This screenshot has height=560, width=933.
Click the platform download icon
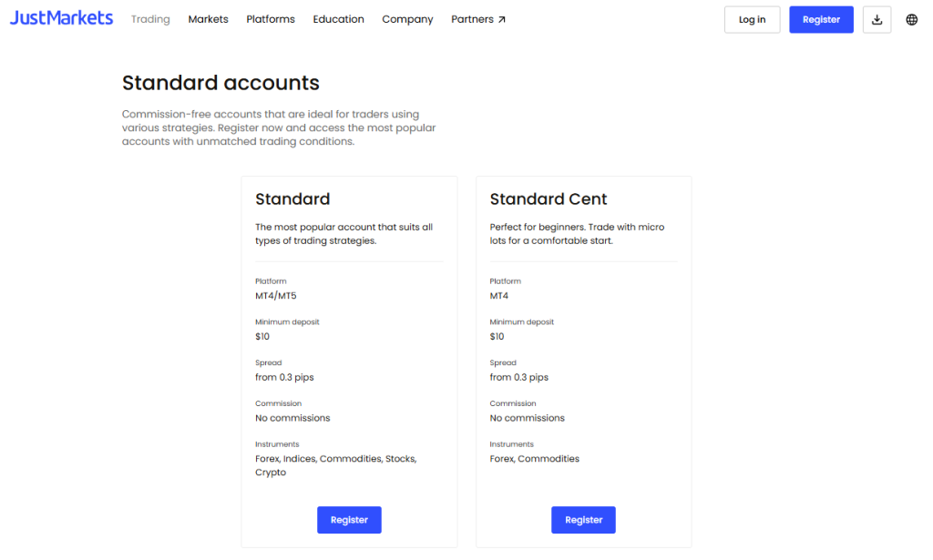tap(877, 19)
